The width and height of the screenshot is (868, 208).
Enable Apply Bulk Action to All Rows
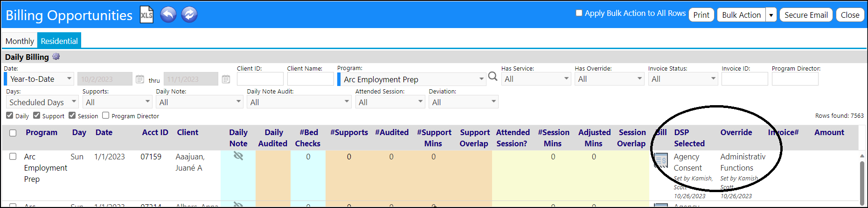coord(579,13)
